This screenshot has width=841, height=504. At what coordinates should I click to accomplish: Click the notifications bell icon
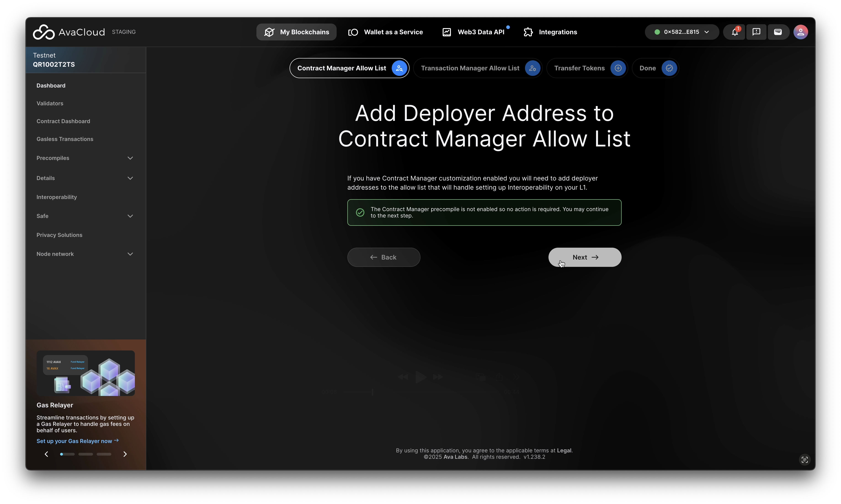coord(734,32)
